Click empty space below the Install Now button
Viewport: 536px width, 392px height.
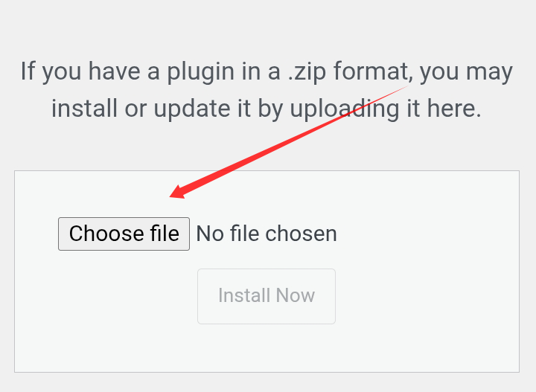(x=267, y=348)
